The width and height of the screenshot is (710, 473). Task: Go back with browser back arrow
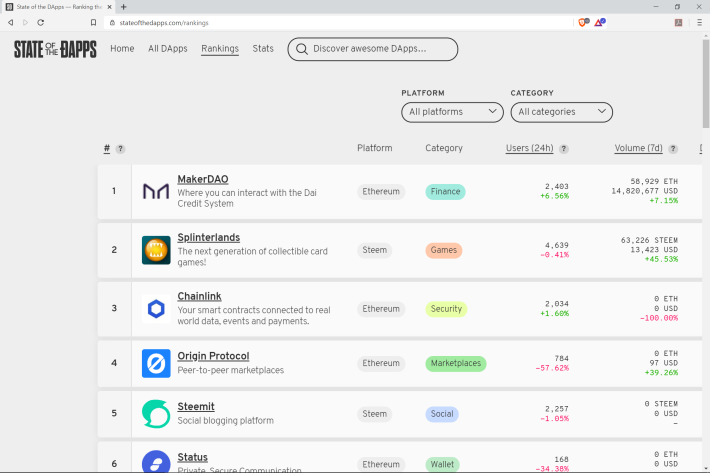[x=10, y=23]
